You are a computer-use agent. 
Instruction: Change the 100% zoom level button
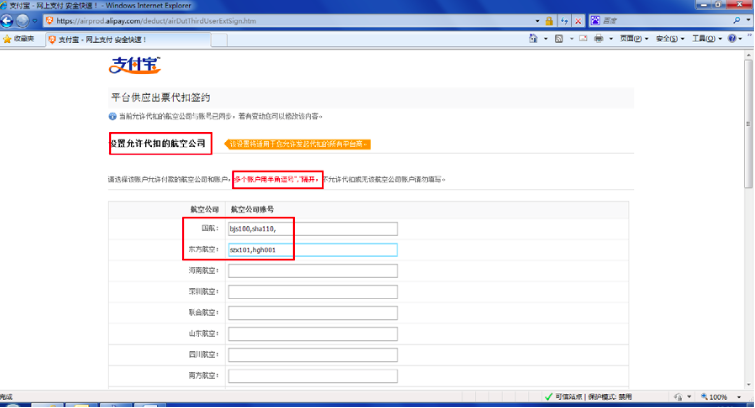(714, 397)
